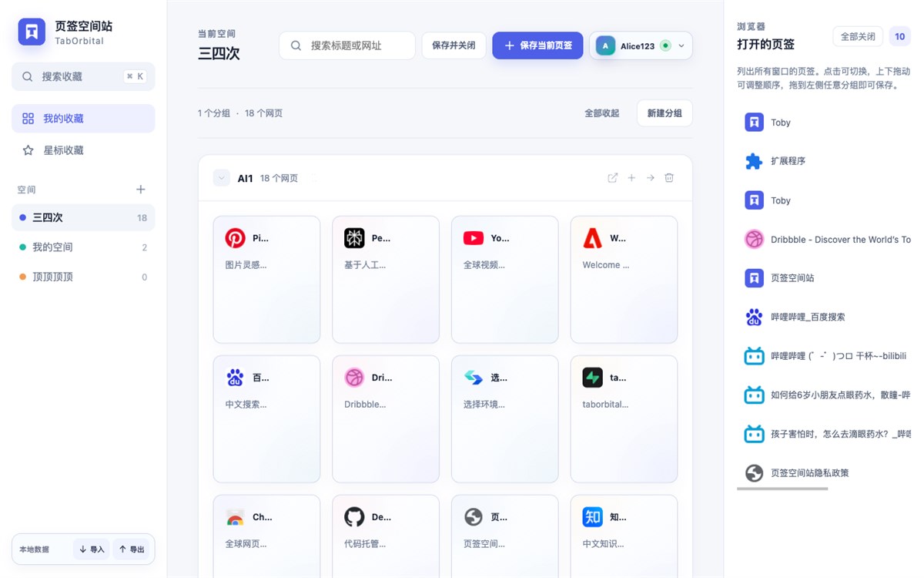The width and height of the screenshot is (924, 578).
Task: Open the Alice123 account dropdown
Action: click(x=641, y=45)
